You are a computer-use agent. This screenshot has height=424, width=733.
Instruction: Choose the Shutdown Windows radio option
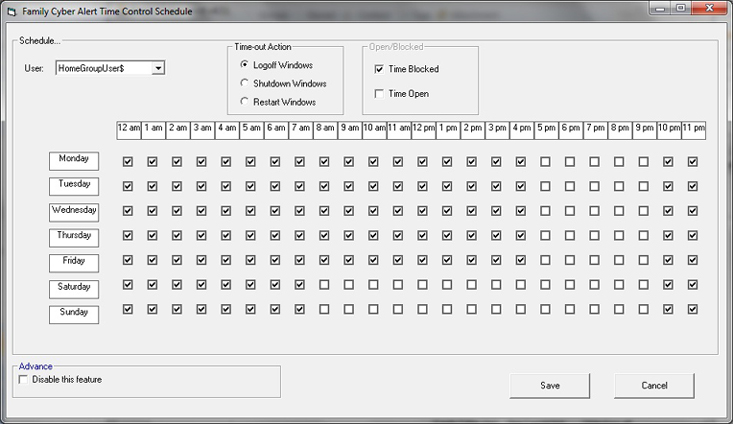click(x=245, y=83)
